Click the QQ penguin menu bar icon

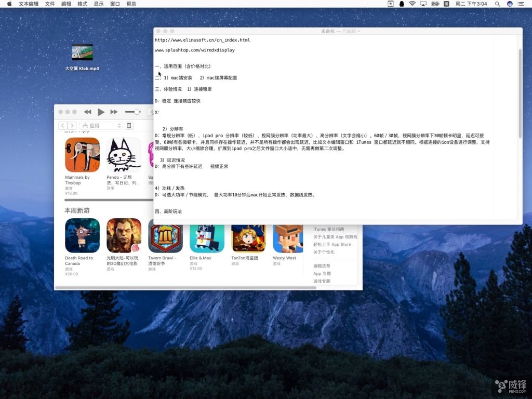pyautogui.click(x=402, y=4)
